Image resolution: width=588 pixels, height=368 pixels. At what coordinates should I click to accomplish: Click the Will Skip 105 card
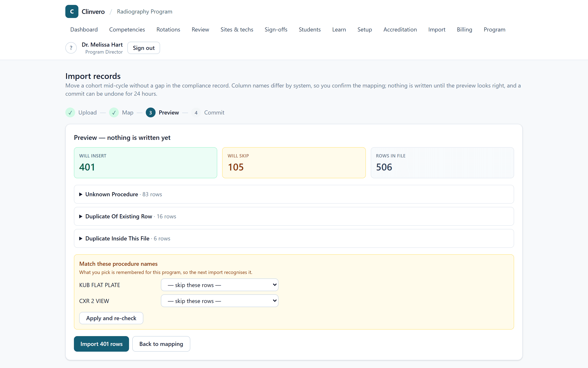294,163
